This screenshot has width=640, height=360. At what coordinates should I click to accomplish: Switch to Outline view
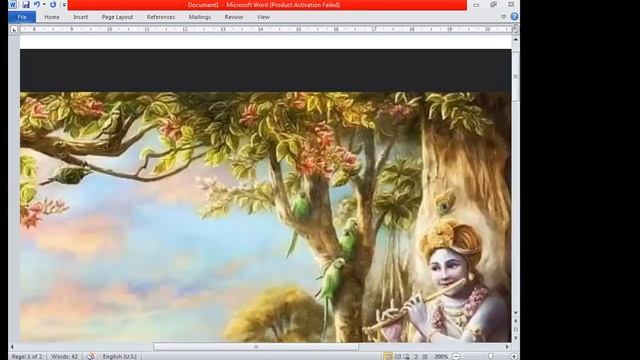click(x=416, y=356)
